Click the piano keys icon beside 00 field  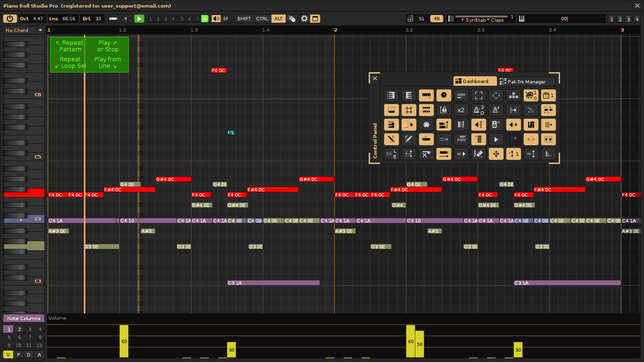[521, 19]
